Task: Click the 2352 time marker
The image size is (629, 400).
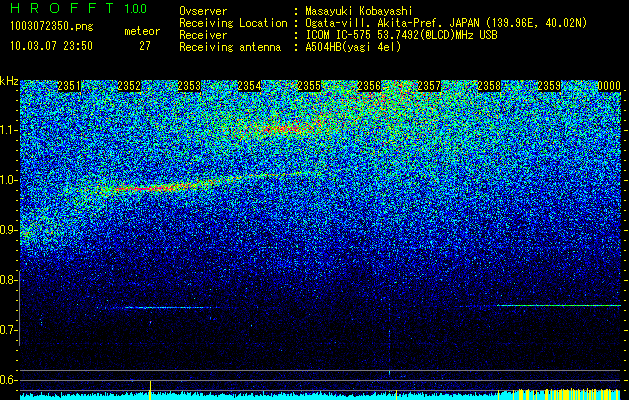Action: click(x=129, y=86)
